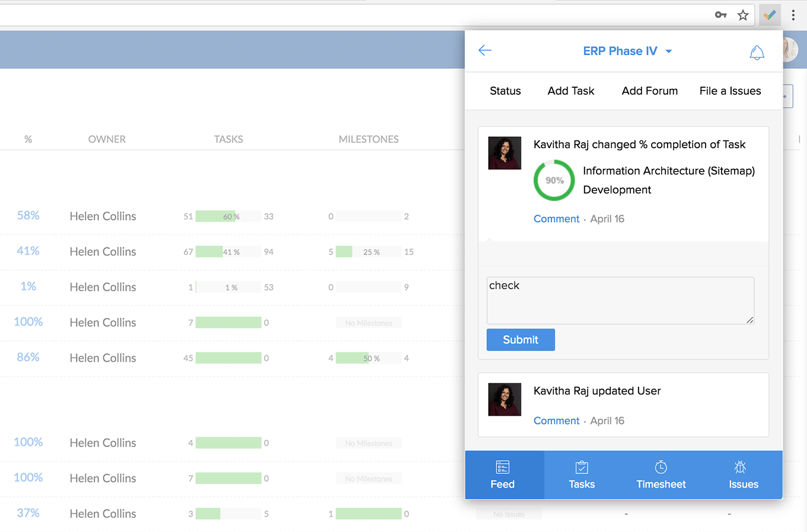Open the notifications bell

tap(757, 51)
